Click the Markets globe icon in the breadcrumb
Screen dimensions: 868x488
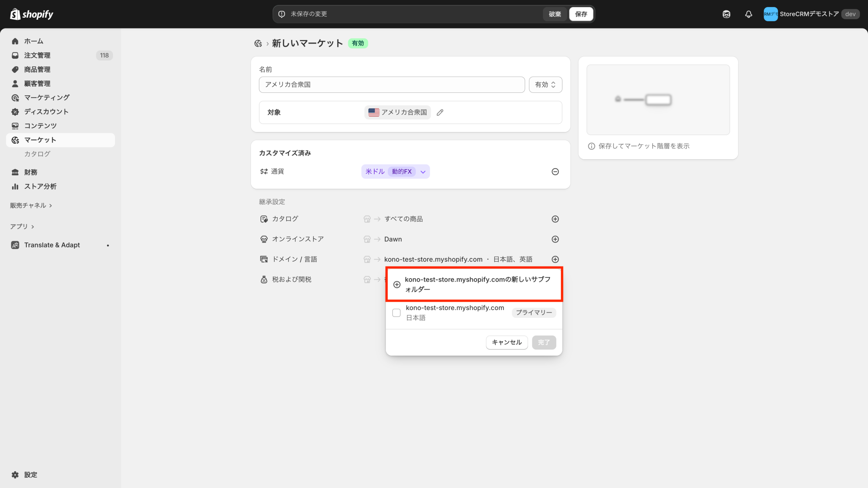point(258,43)
